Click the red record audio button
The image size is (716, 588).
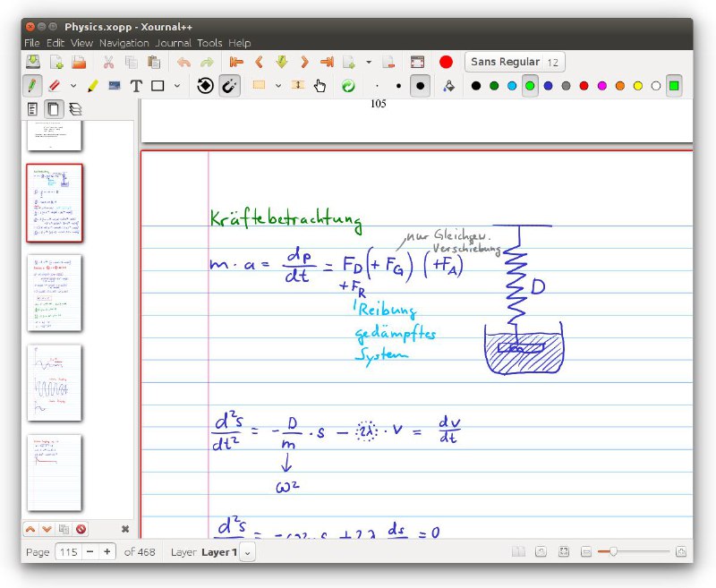(446, 62)
